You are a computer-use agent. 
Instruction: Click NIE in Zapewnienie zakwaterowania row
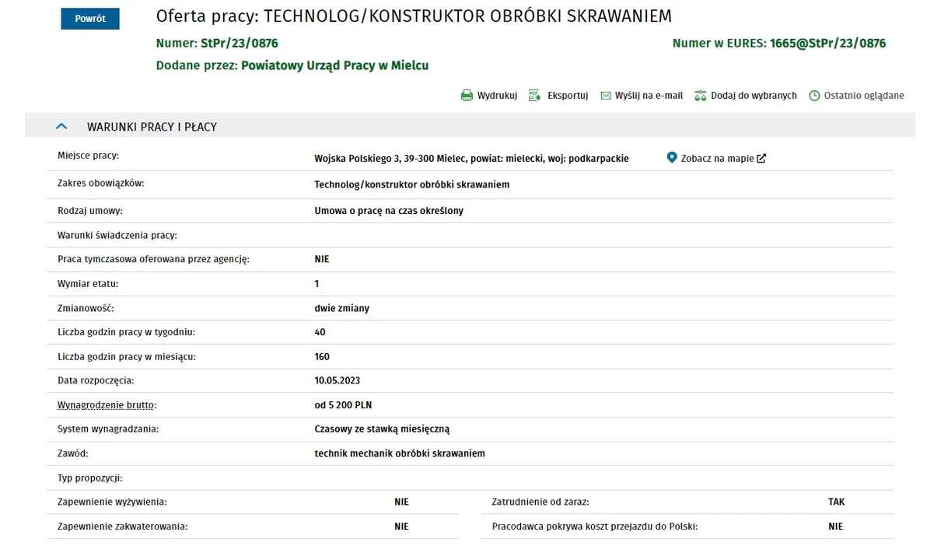point(401,527)
